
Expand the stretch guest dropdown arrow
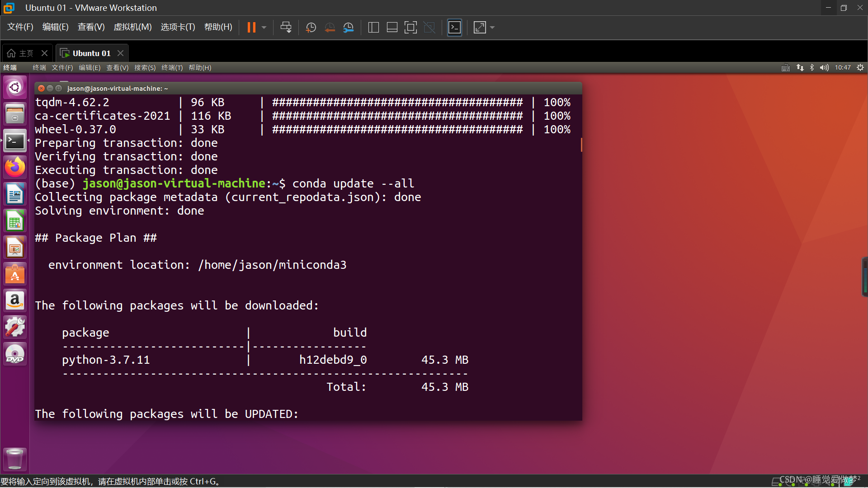[492, 28]
